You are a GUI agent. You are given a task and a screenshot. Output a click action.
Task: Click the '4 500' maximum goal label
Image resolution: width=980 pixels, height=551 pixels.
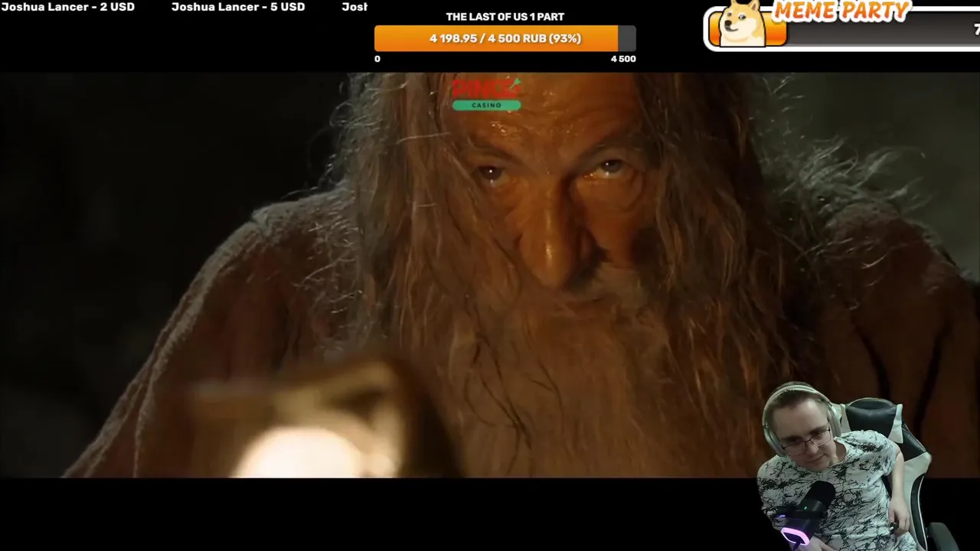[623, 59]
